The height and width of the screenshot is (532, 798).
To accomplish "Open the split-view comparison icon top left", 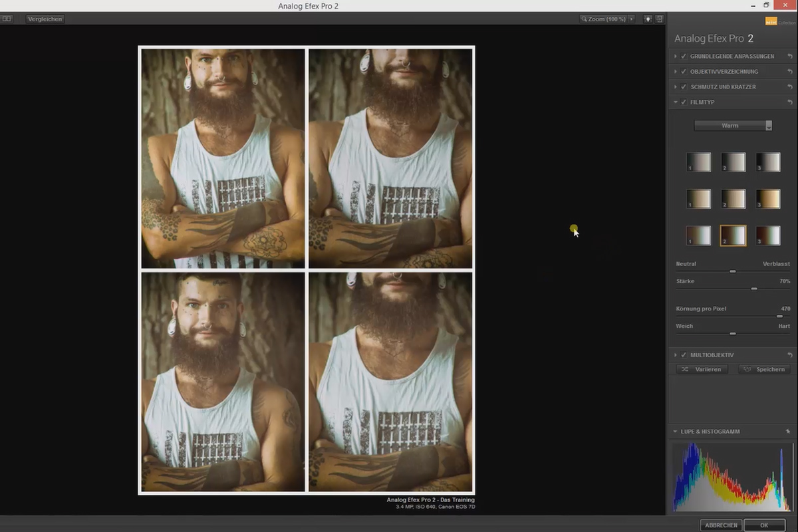I will pyautogui.click(x=7, y=19).
